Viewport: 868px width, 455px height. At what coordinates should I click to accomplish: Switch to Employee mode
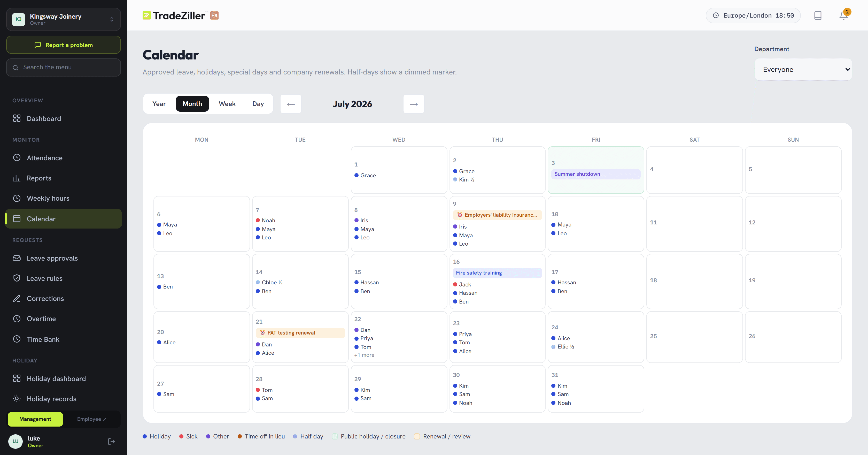coord(92,419)
